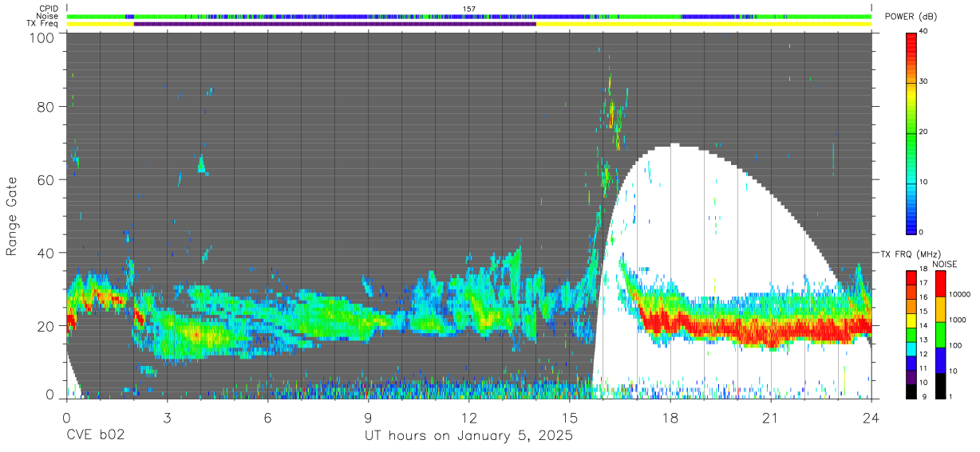Click the noise color bar legend
The width and height of the screenshot is (980, 452).
[941, 334]
